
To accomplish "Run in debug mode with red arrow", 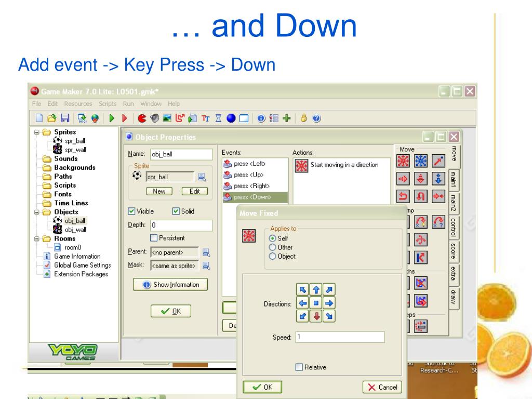I will [125, 118].
